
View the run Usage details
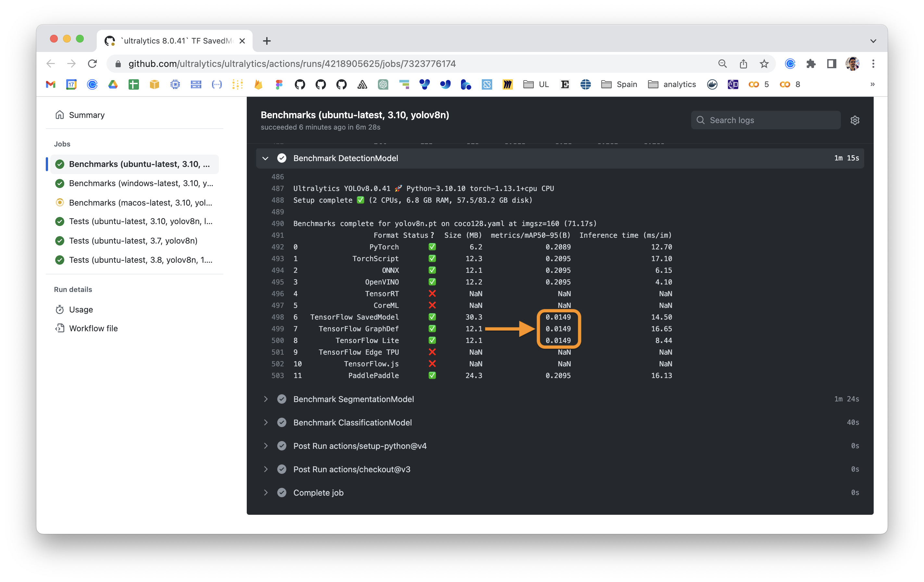coord(81,310)
